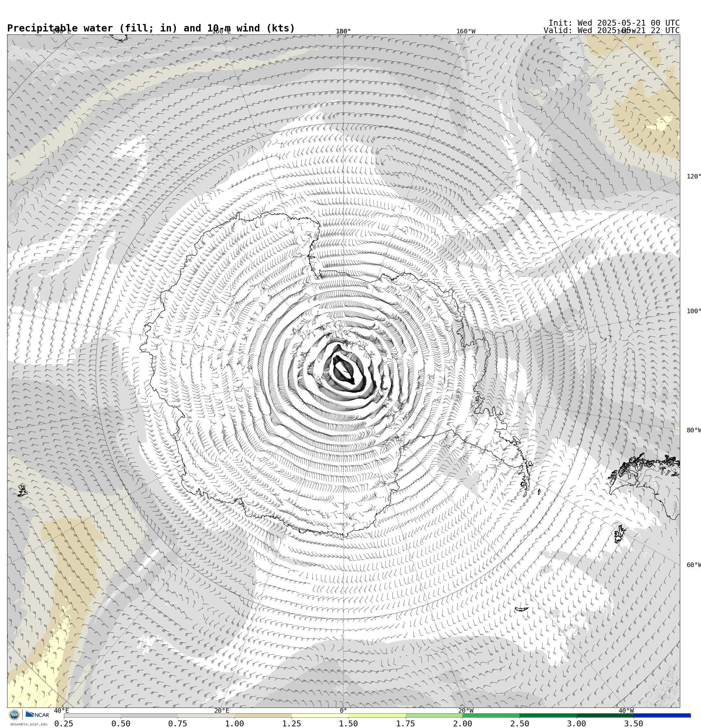The image size is (701, 728).
Task: Click the 0.25 colorbar tick label
Action: 64,723
